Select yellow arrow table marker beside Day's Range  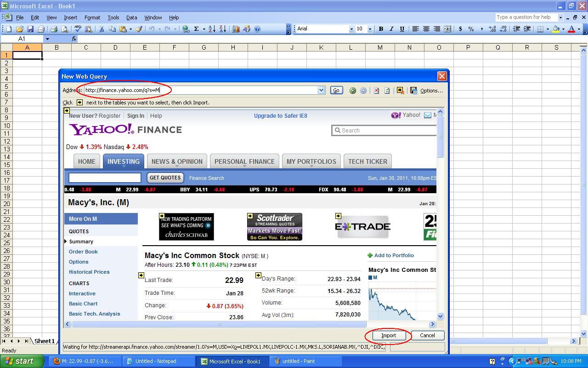258,275
